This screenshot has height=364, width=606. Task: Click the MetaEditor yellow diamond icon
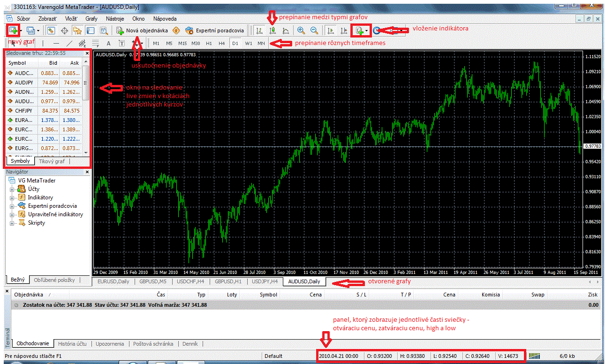pos(176,30)
